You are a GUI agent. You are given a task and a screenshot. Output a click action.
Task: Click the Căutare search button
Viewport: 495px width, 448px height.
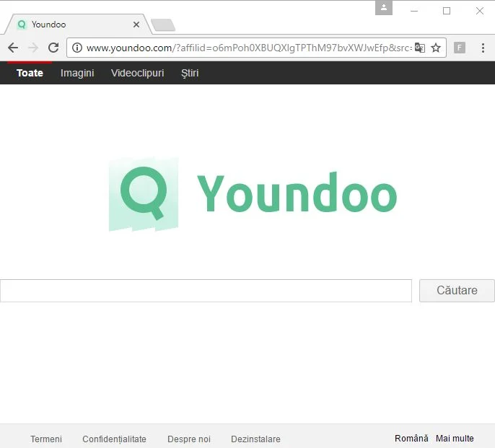pos(457,291)
